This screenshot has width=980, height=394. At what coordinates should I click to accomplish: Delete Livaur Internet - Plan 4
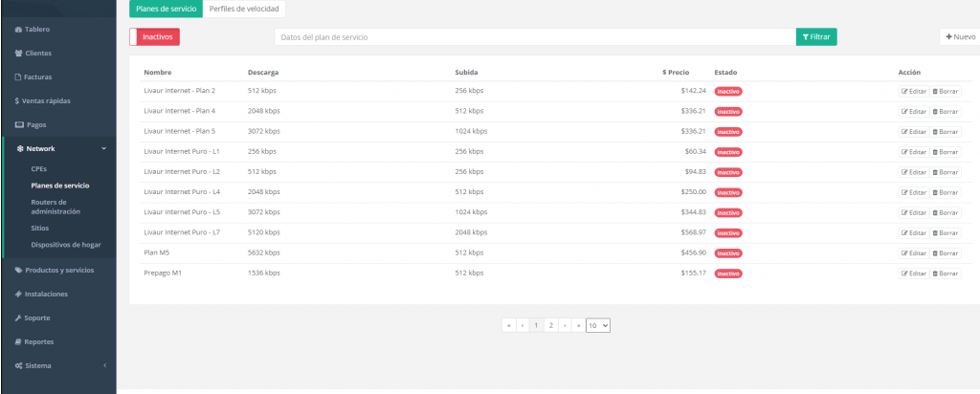[x=946, y=112]
